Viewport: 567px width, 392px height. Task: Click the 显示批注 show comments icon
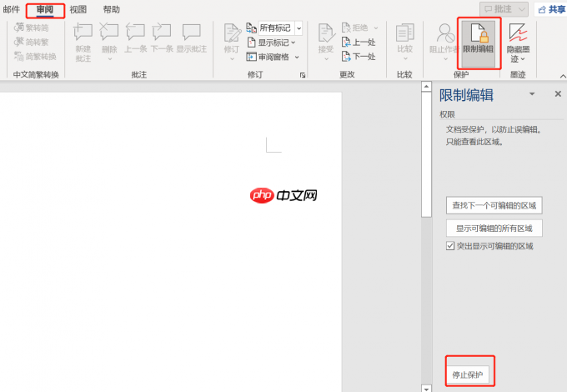point(191,32)
